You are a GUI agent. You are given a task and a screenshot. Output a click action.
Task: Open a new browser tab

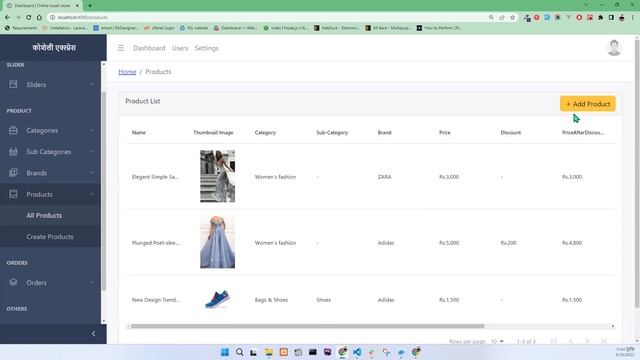(89, 6)
